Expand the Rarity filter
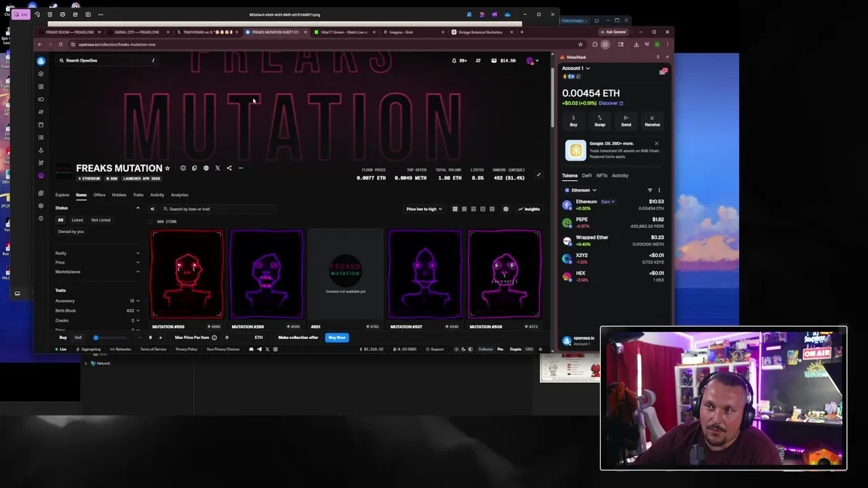 tap(98, 253)
